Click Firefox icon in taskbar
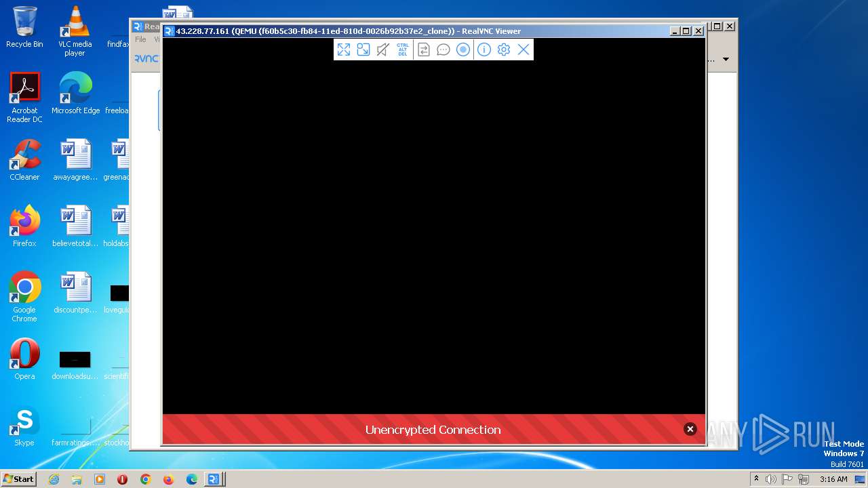Image resolution: width=868 pixels, height=488 pixels. tap(168, 479)
